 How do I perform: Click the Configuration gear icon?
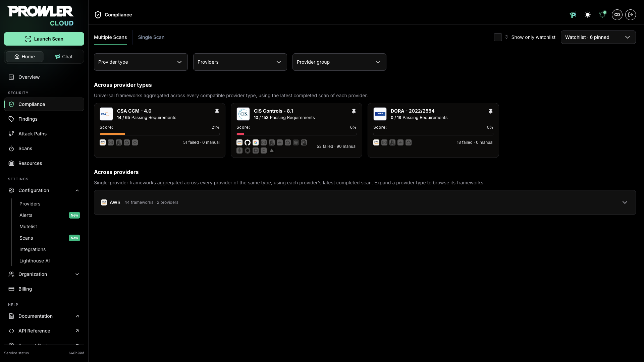click(x=11, y=190)
